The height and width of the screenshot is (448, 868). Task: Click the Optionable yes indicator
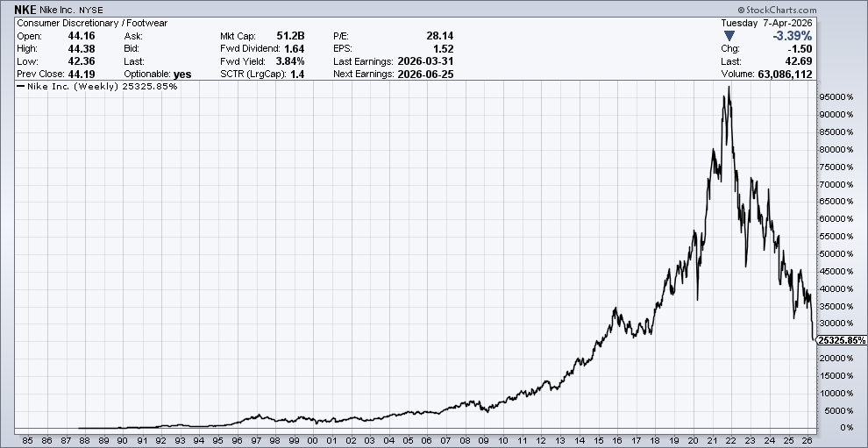click(182, 75)
